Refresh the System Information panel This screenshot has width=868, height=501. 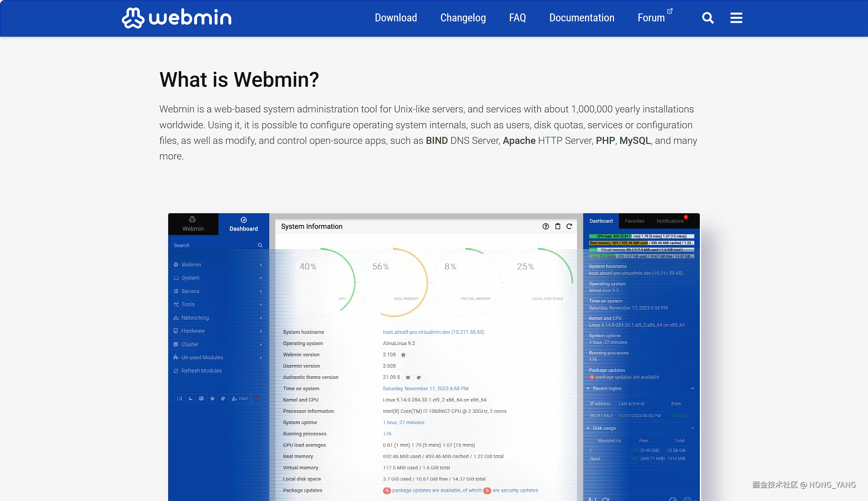[x=569, y=226]
